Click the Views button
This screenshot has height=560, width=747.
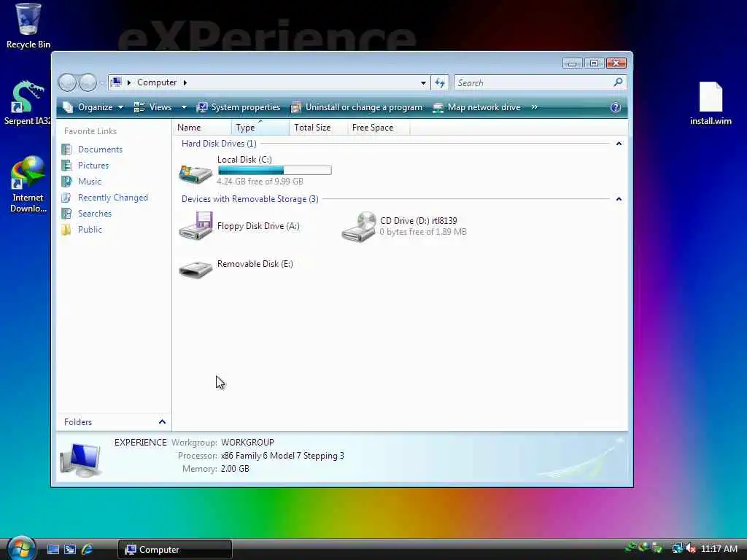coord(153,107)
